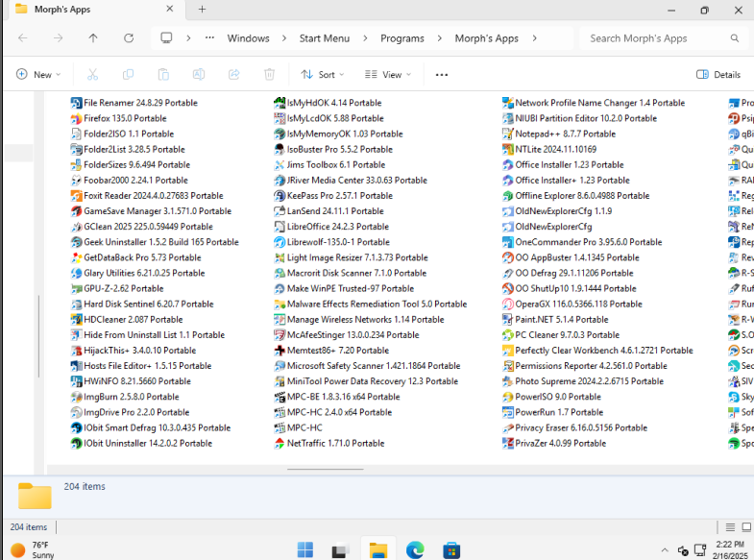Click the Delete trash icon

[269, 75]
